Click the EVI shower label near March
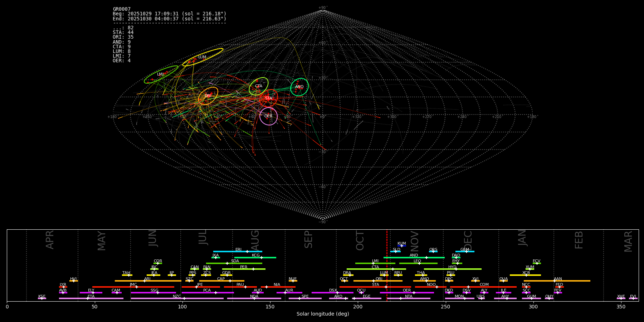 pyautogui.click(x=633, y=297)
